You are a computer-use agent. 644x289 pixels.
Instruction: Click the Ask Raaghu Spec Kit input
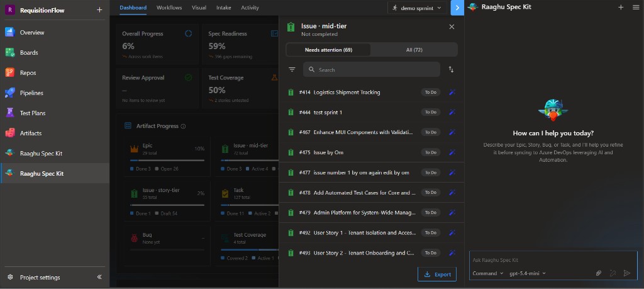coord(553,260)
